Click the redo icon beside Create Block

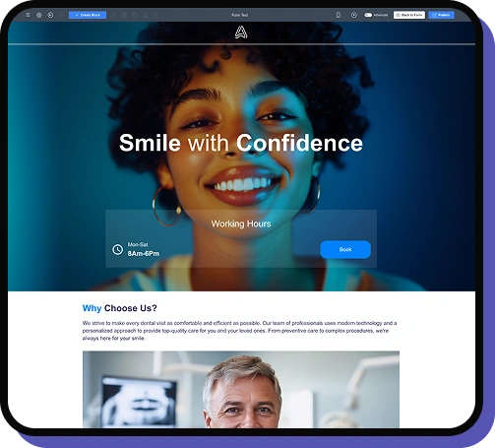click(61, 15)
